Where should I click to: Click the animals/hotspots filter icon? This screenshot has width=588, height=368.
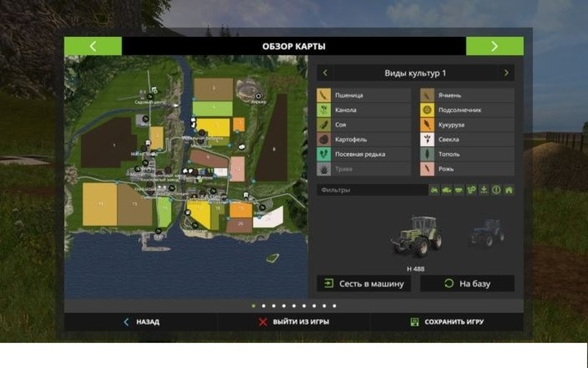click(x=471, y=190)
